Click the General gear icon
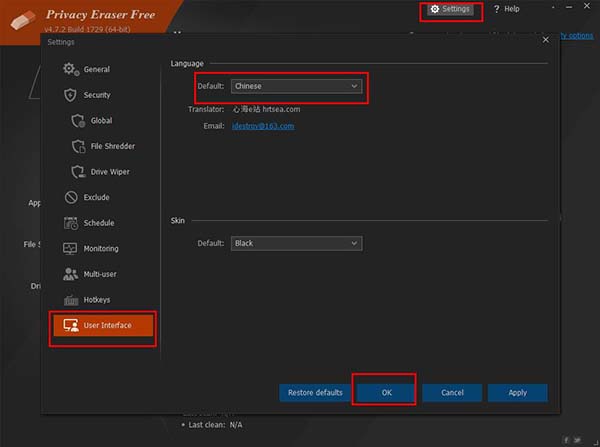The image size is (600, 447). [70, 69]
